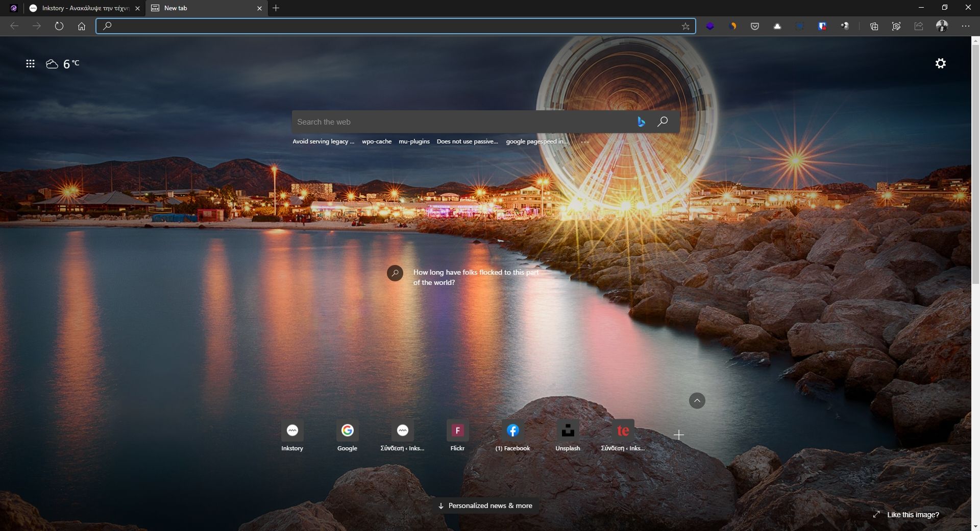Open Settings and more ellipsis menu

pyautogui.click(x=965, y=26)
